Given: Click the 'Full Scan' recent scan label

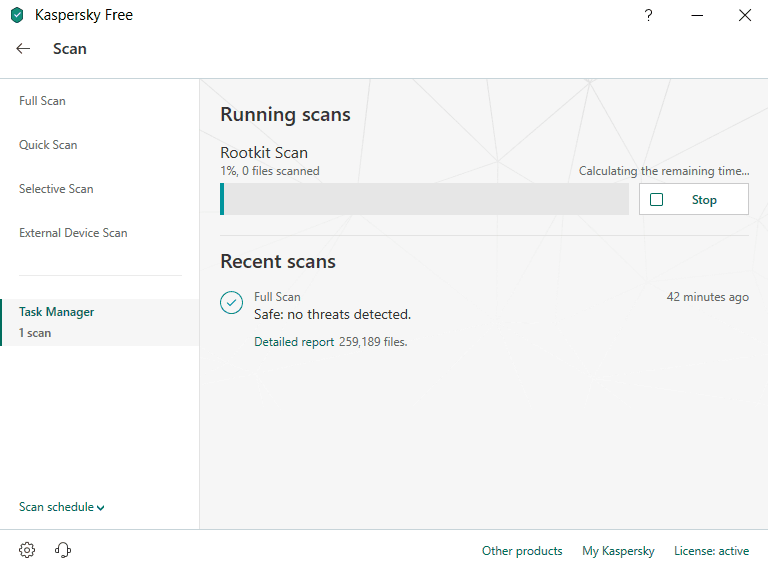Looking at the screenshot, I should (x=277, y=297).
